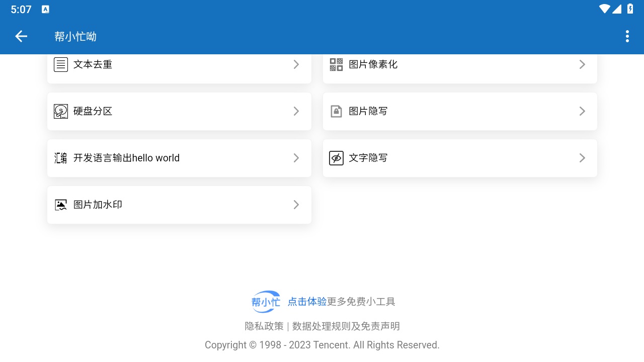Viewport: 644px width, 362px height.
Task: Tap the image watermark (图片加水印) icon
Action: (x=61, y=205)
